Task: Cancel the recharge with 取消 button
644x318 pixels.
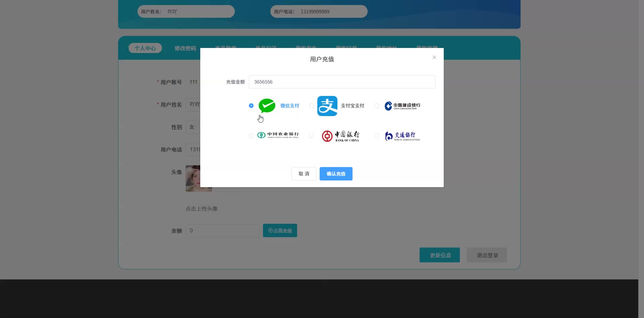Action: (304, 174)
